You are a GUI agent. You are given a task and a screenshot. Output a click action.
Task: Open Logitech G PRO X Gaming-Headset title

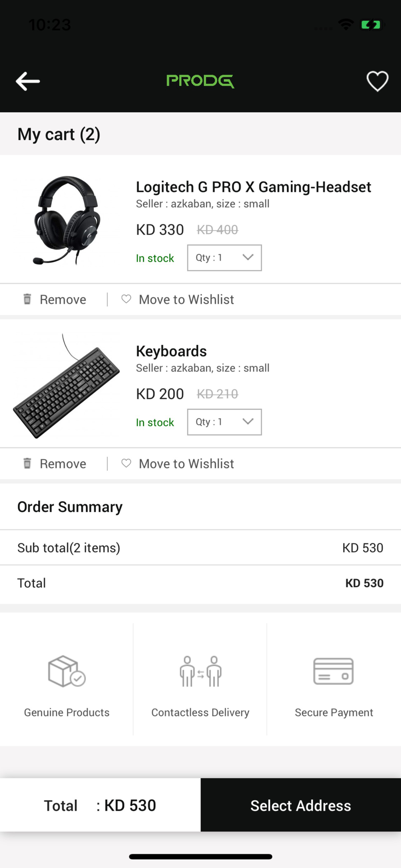point(253,187)
